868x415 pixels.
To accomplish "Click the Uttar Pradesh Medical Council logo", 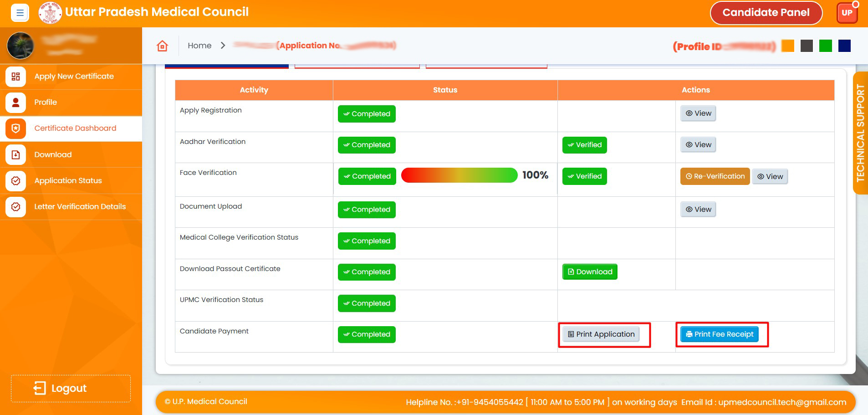I will [50, 13].
